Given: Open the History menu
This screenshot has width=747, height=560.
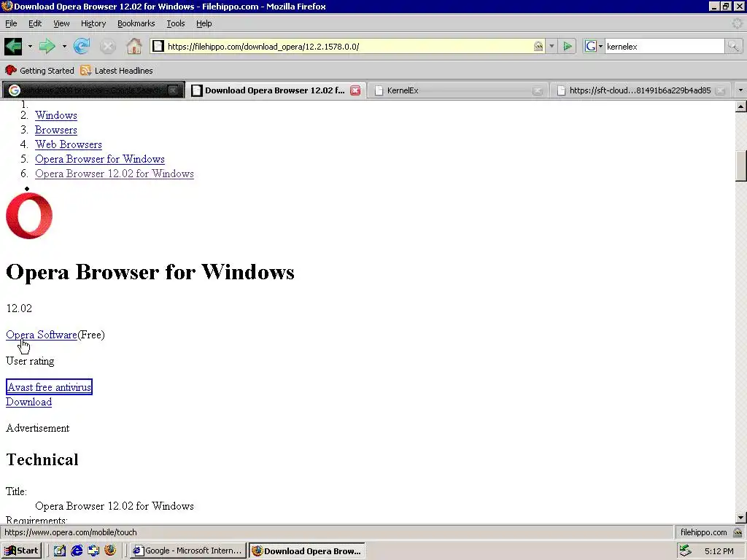Looking at the screenshot, I should pyautogui.click(x=93, y=23).
